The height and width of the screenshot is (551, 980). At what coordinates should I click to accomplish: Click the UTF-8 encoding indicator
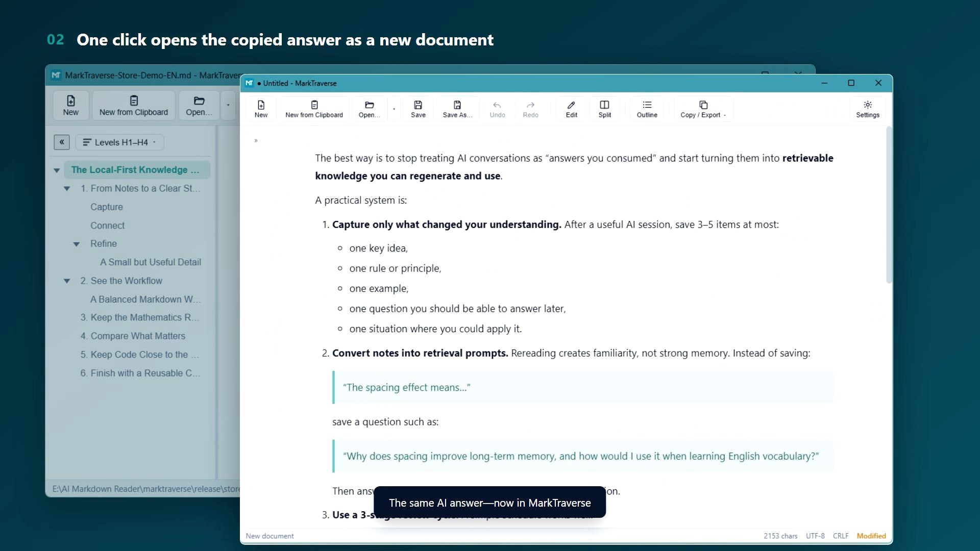point(815,536)
